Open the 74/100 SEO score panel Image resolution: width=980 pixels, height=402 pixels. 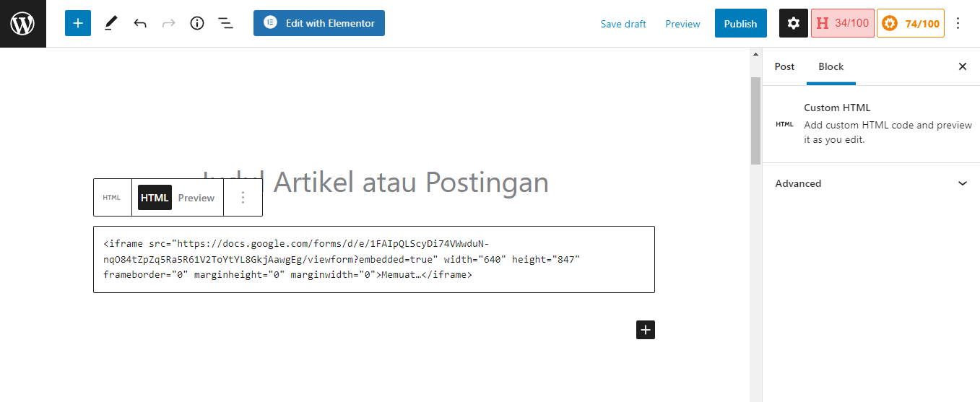(x=911, y=23)
